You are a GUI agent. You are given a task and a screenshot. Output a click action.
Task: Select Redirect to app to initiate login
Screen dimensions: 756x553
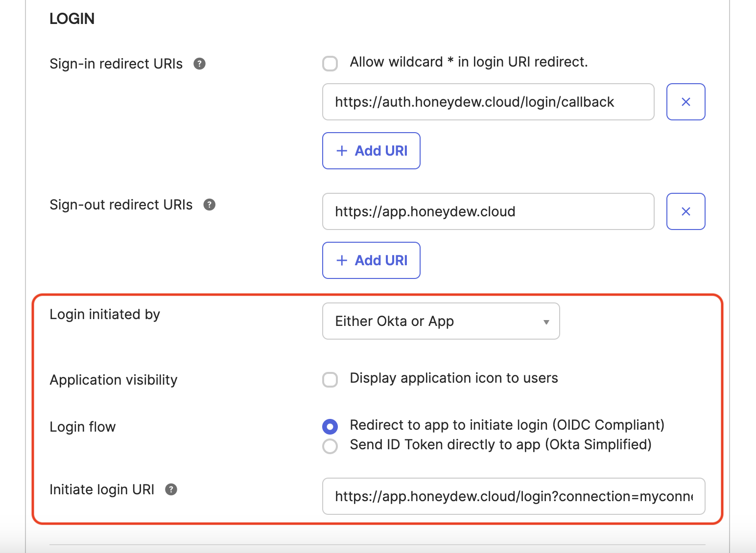[x=330, y=426]
